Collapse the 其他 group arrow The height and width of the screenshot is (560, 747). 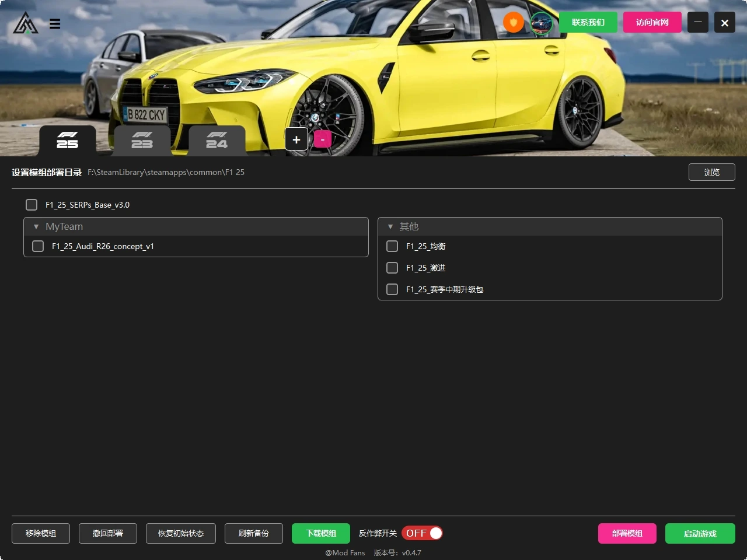[390, 226]
